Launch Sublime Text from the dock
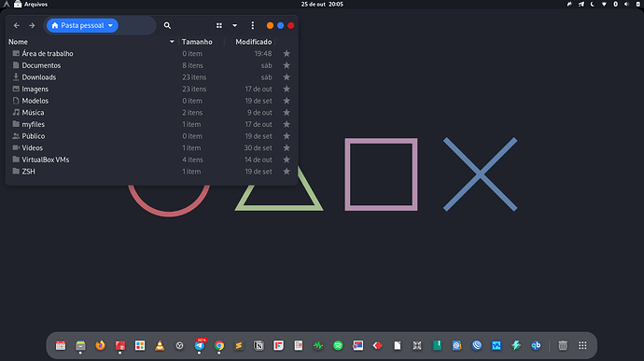This screenshot has height=361, width=644. tap(239, 346)
